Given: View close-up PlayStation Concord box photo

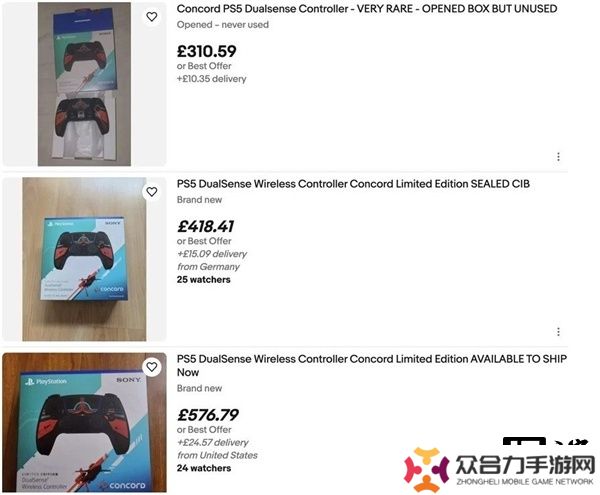Looking at the screenshot, I should (84, 422).
